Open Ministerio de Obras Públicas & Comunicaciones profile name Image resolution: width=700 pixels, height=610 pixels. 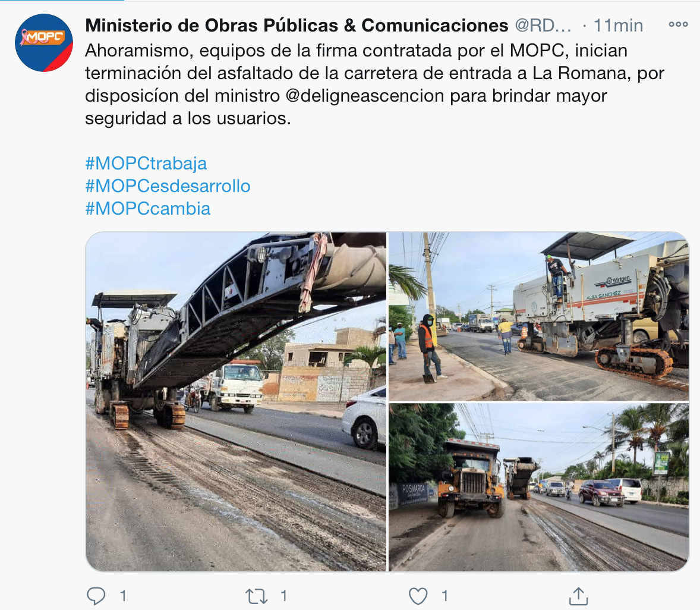(x=297, y=26)
